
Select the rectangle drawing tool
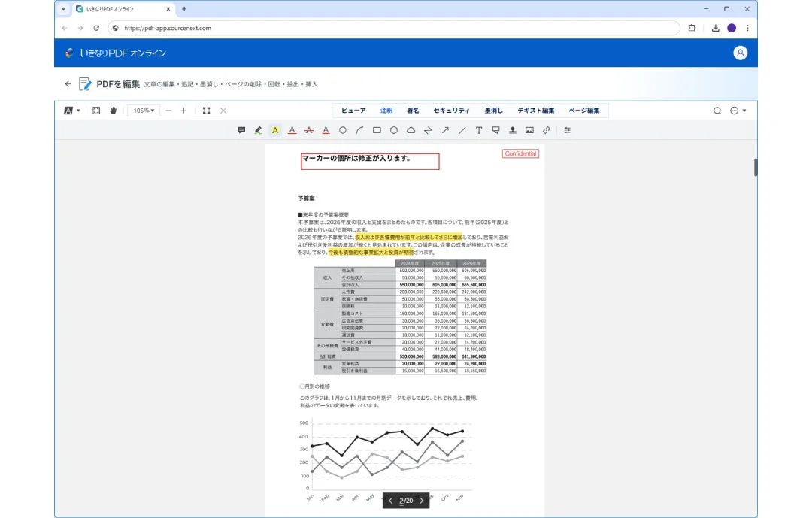[377, 130]
